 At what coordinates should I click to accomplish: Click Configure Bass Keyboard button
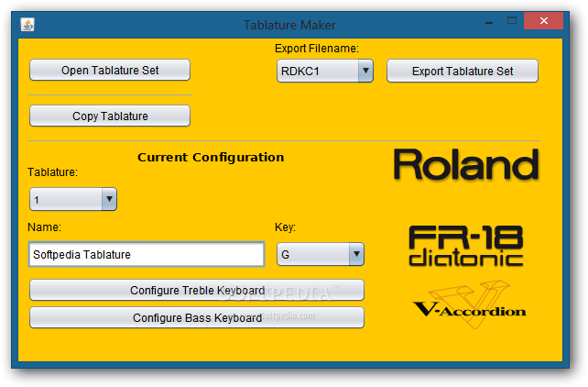(197, 318)
